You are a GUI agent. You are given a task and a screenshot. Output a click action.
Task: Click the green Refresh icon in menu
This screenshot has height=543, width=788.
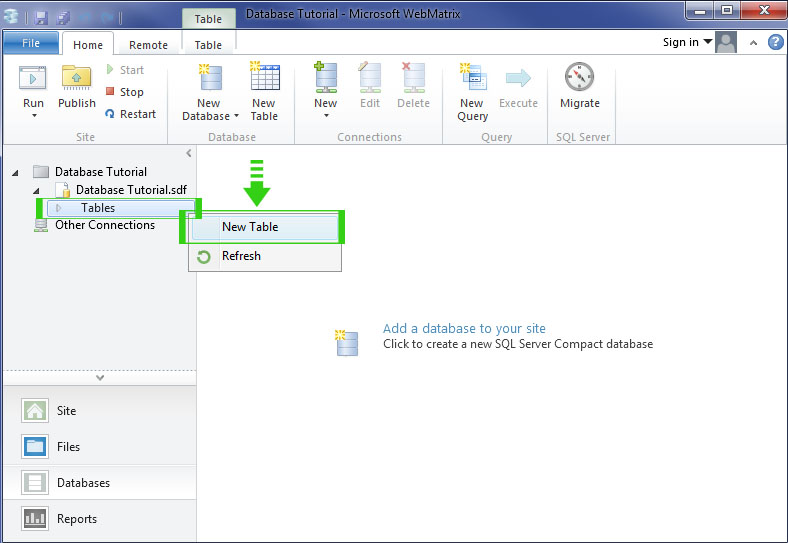(x=204, y=257)
